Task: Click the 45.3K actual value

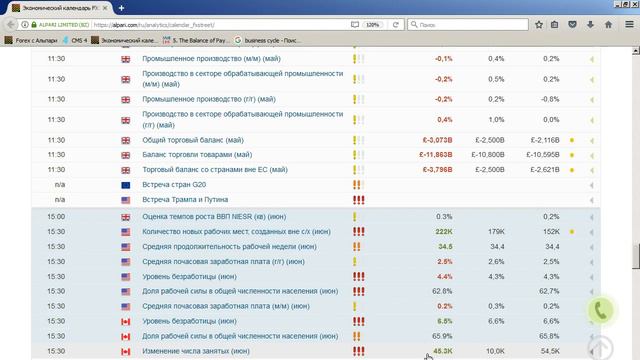Action: (442, 351)
